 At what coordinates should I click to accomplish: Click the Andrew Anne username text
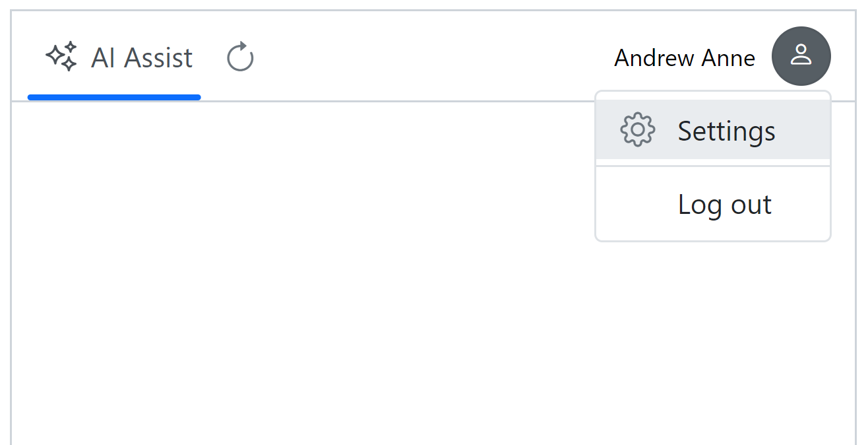[x=685, y=58]
